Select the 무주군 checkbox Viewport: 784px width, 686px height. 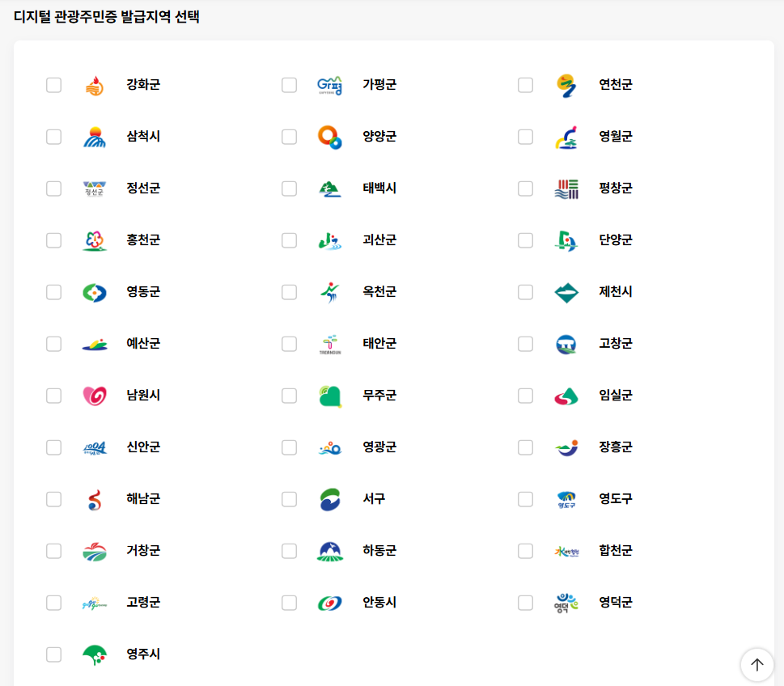pos(289,395)
